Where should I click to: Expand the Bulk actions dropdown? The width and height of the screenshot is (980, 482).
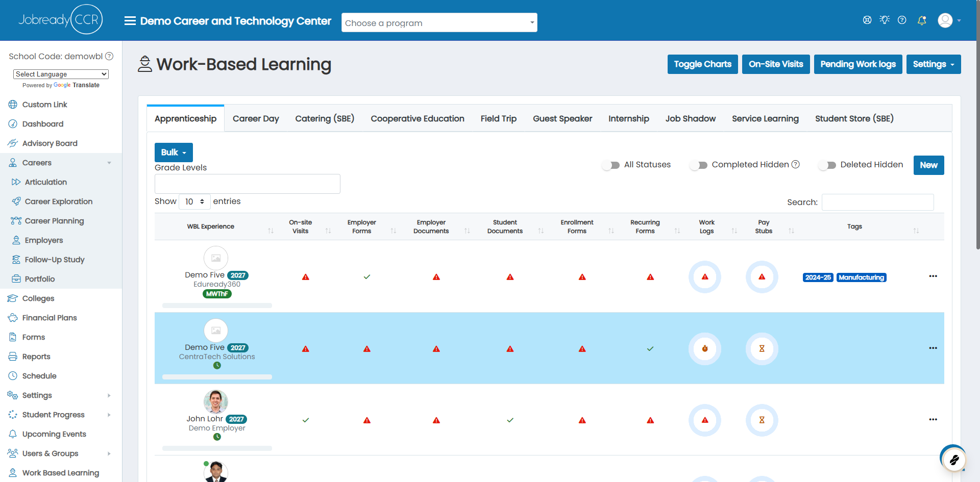coord(174,153)
